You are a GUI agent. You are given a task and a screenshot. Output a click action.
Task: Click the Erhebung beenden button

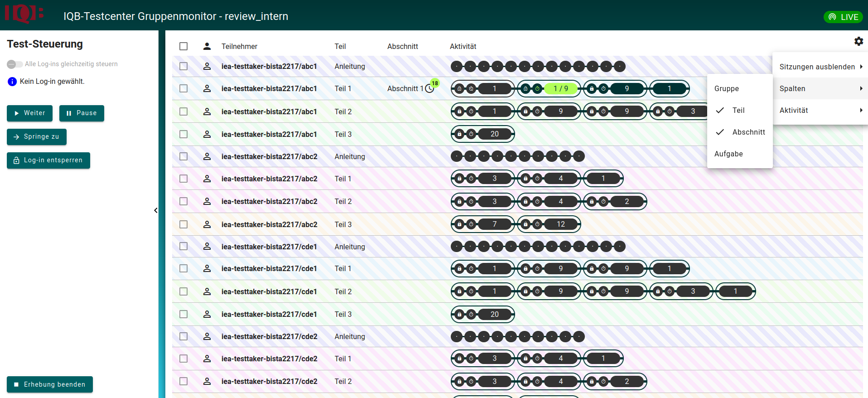click(x=50, y=384)
